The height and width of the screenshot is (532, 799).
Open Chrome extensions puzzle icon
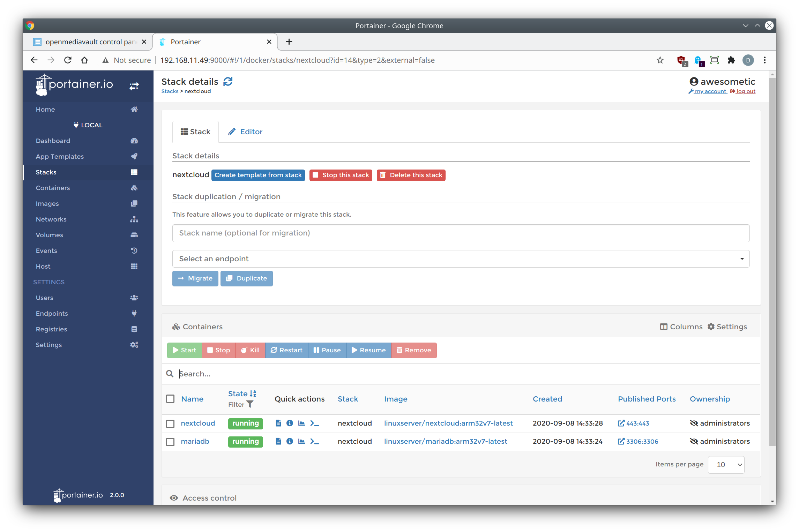pyautogui.click(x=731, y=60)
